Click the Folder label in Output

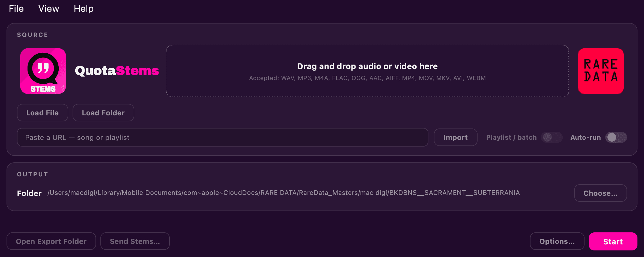[29, 193]
